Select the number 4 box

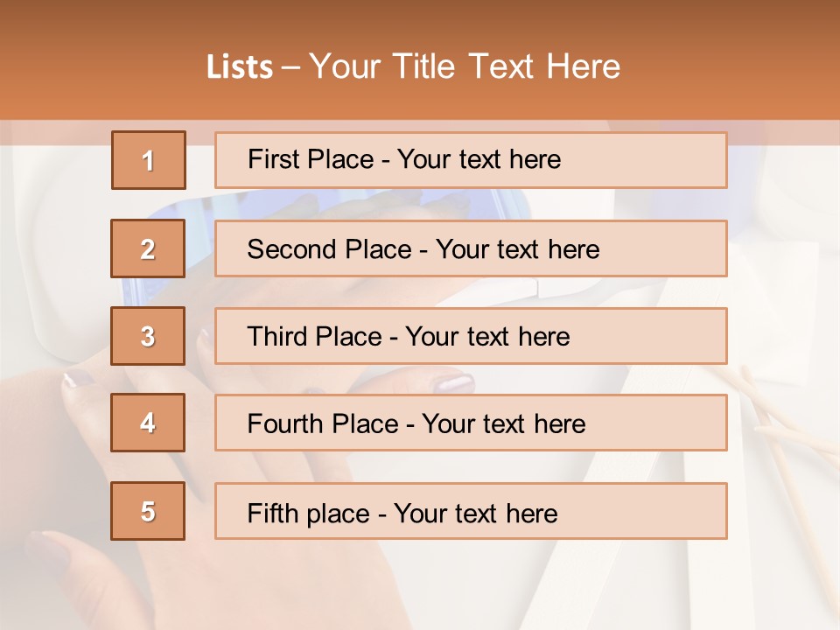pos(148,423)
